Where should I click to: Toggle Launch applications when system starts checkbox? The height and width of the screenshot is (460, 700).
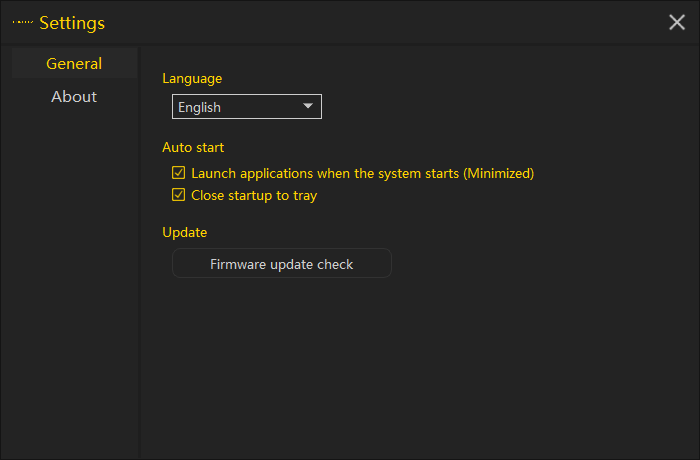(179, 173)
